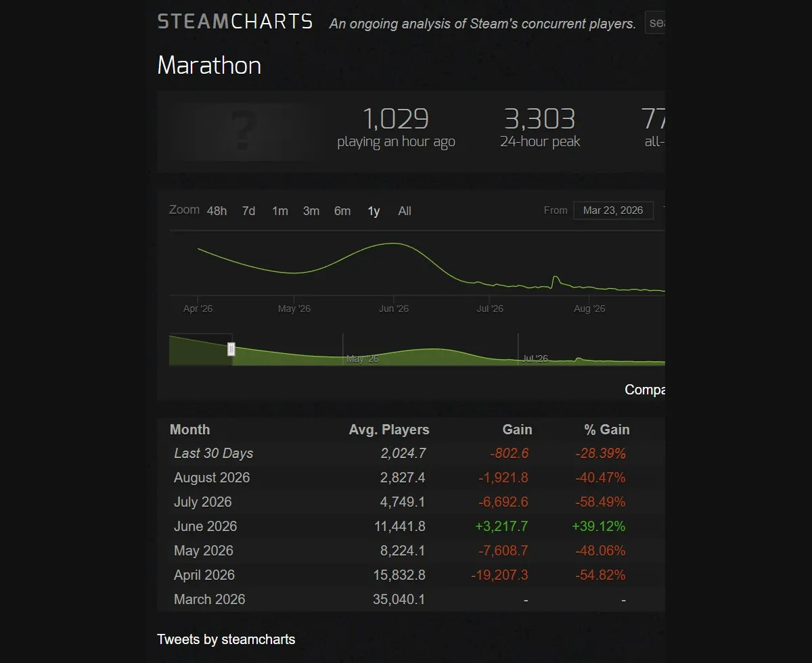Click the Jun '26 chart axis label
Image resolution: width=812 pixels, height=663 pixels.
(394, 309)
